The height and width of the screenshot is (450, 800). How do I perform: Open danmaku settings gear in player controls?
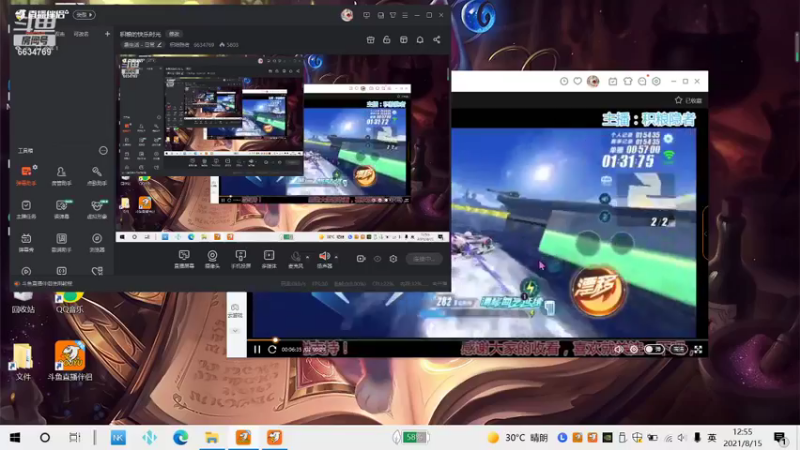click(634, 349)
